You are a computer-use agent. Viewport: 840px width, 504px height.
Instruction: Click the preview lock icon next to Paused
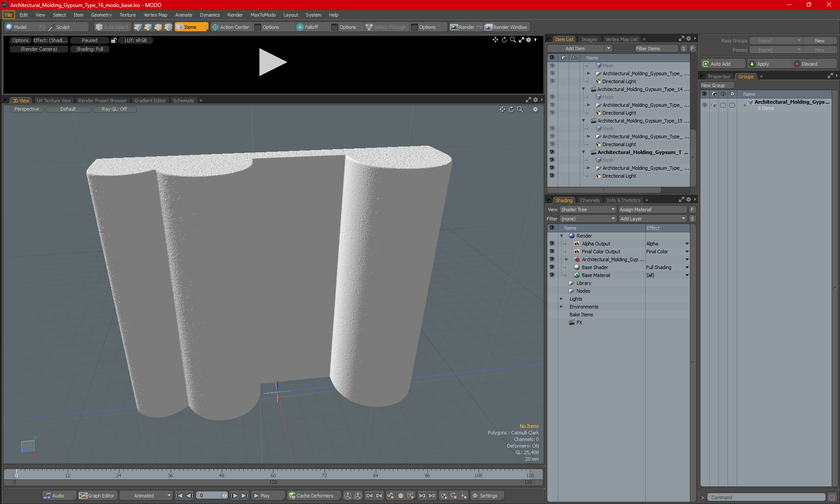tap(114, 40)
